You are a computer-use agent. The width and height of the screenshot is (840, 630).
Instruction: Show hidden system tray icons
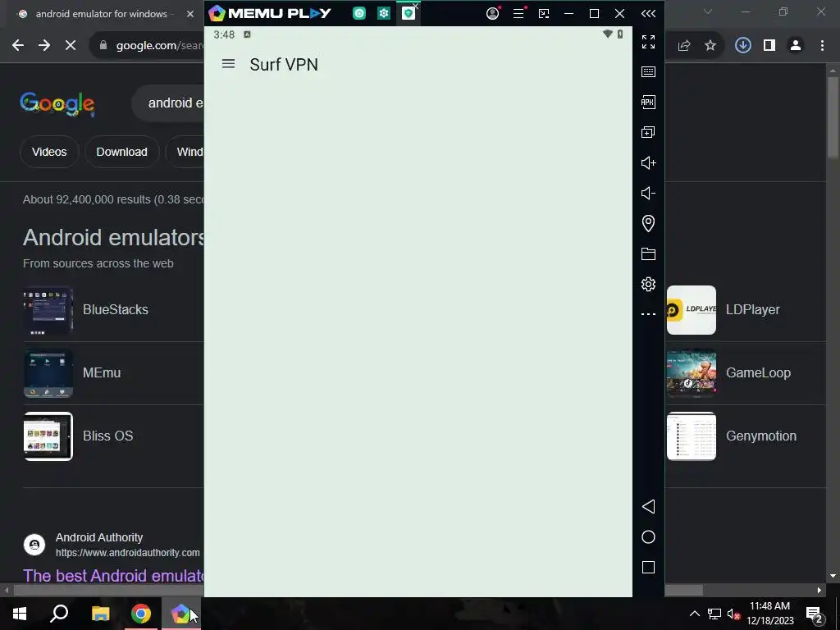pyautogui.click(x=694, y=614)
